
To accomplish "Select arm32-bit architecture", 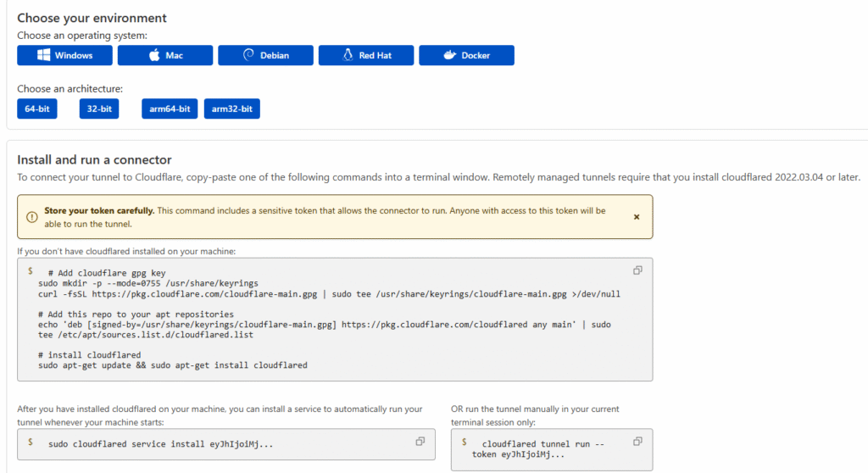I will (x=232, y=109).
